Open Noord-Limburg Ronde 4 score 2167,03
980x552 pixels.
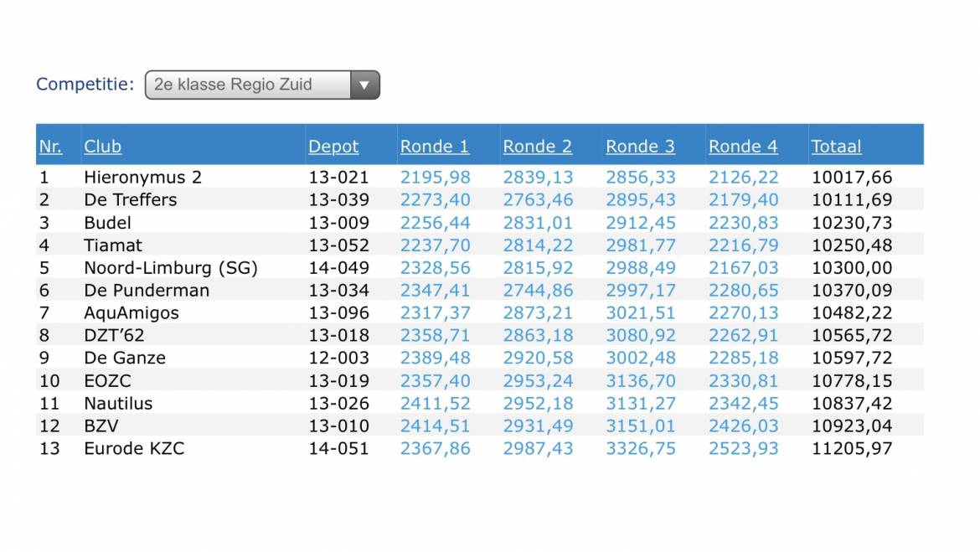[744, 268]
